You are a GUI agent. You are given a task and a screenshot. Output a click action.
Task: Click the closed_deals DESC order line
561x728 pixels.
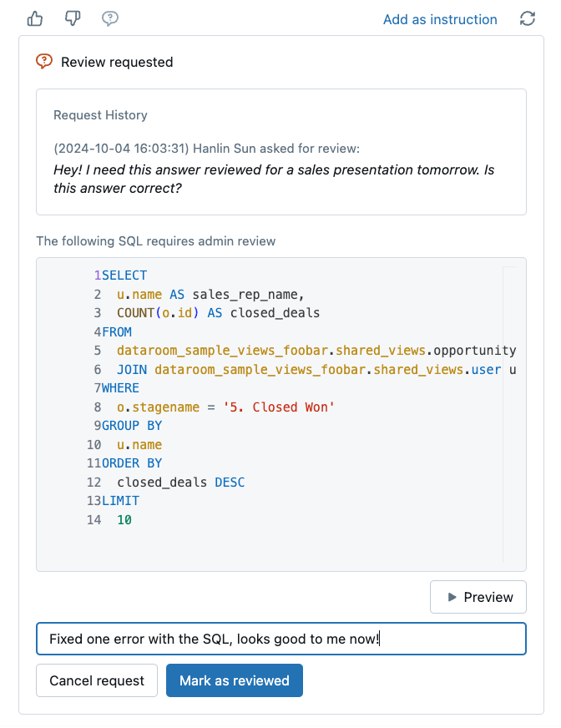tap(180, 483)
